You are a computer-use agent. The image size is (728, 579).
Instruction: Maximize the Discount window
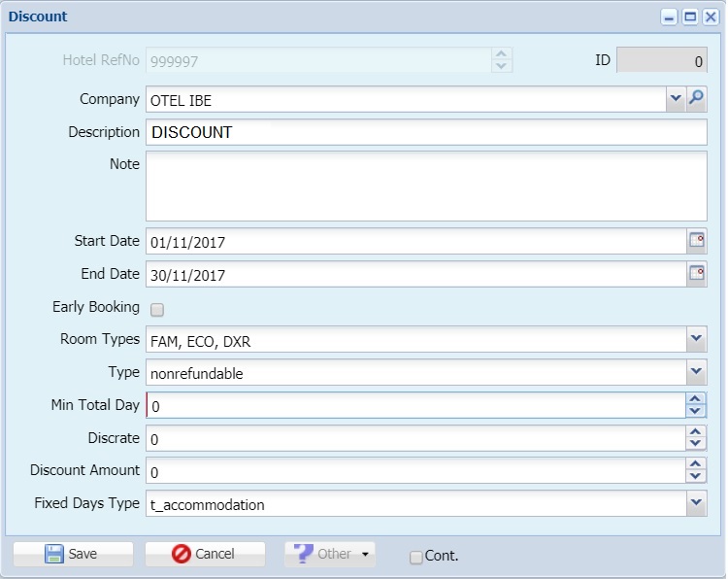pyautogui.click(x=690, y=17)
